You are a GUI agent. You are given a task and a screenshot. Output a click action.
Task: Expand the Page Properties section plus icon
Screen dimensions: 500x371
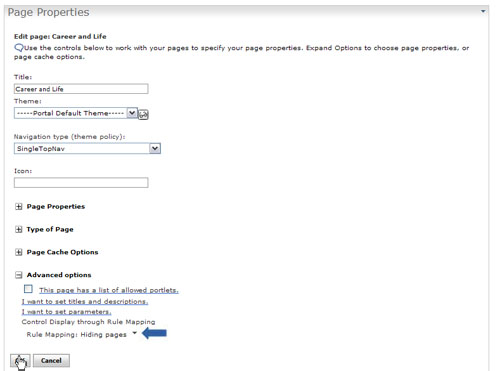point(18,207)
